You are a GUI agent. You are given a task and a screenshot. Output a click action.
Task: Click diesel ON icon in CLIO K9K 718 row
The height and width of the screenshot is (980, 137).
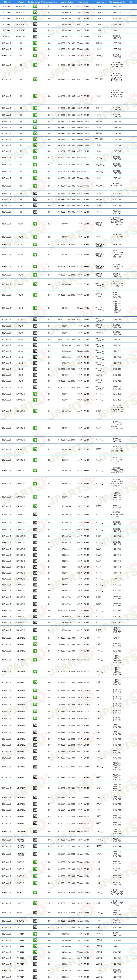(35, 363)
